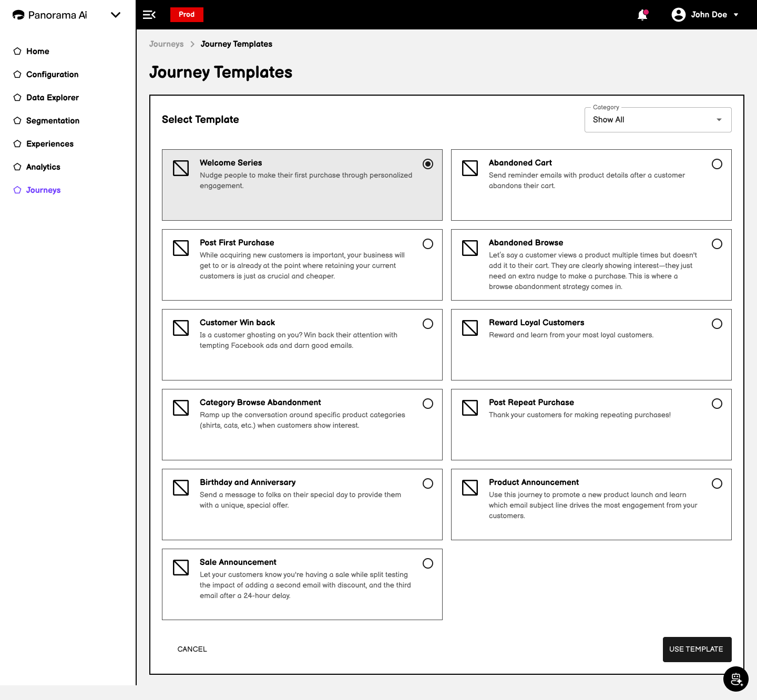This screenshot has width=757, height=700.
Task: Click the John Doe avatar icon
Action: click(x=679, y=15)
